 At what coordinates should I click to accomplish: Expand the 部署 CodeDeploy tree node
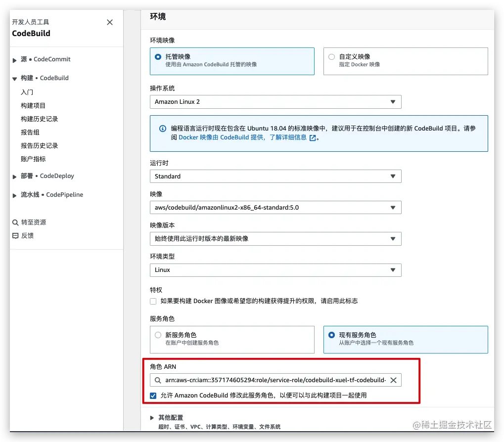(14, 177)
